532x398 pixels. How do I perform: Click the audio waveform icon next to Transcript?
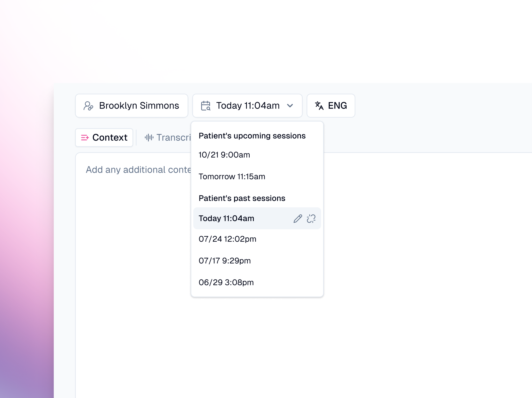[149, 137]
